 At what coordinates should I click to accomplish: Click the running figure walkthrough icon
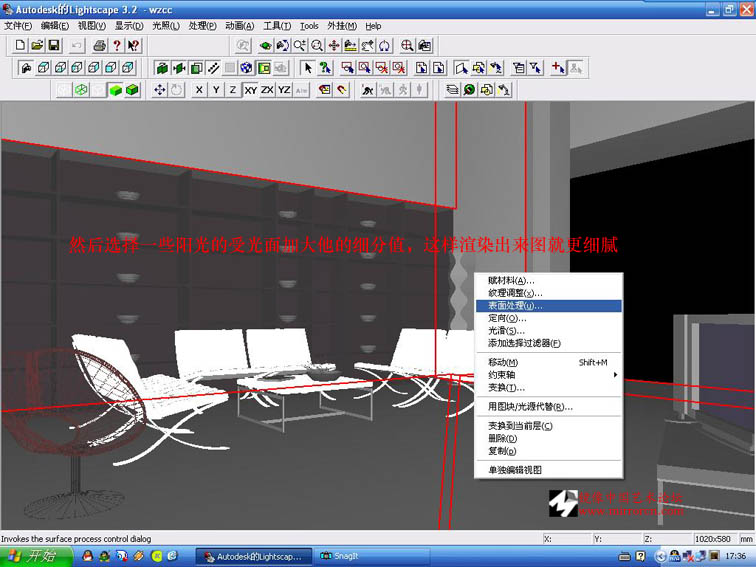pyautogui.click(x=367, y=90)
